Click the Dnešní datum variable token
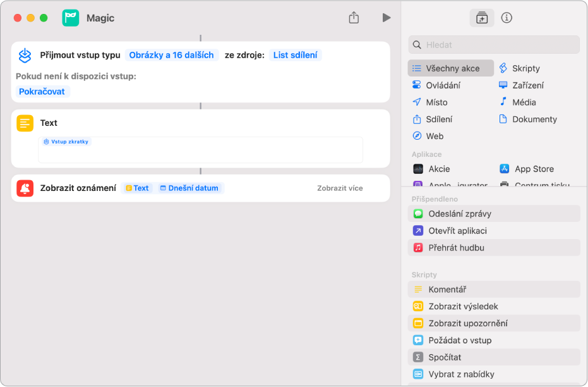Screen dimensions: 588x387 coord(189,188)
